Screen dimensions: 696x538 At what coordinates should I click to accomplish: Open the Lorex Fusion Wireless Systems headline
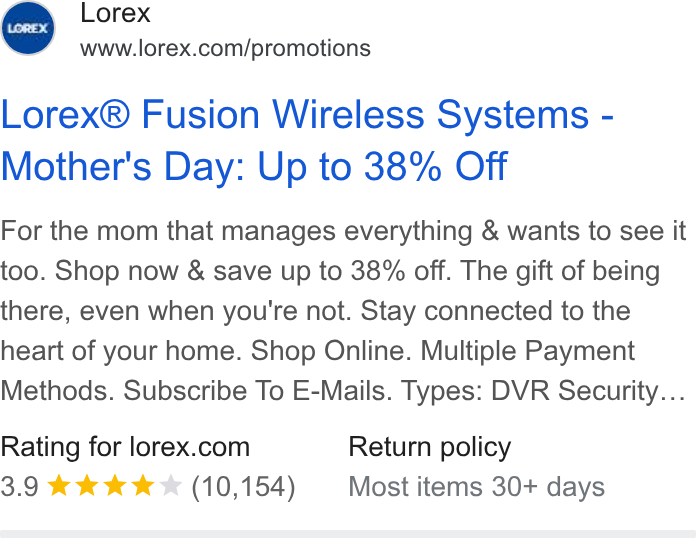coord(307,114)
